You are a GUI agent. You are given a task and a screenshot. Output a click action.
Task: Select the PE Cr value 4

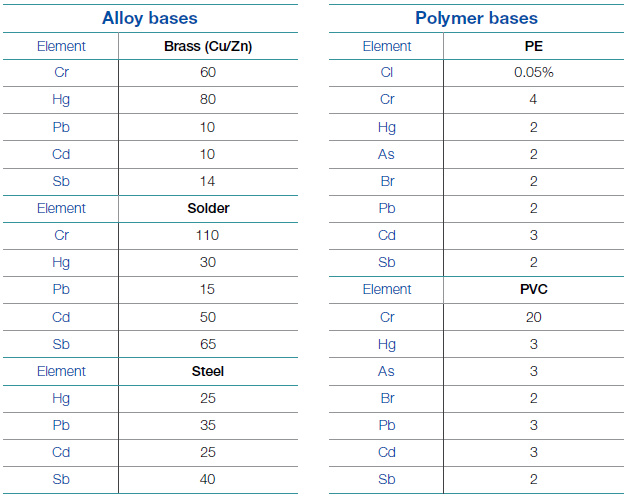[x=533, y=99]
